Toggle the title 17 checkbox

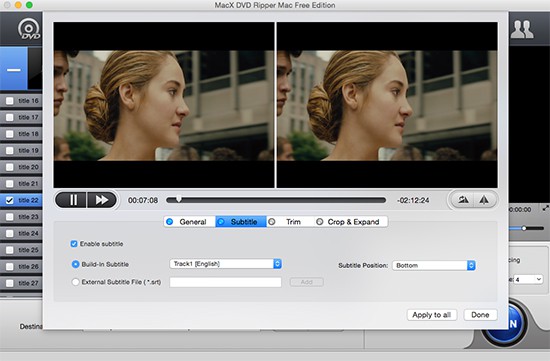pos(10,118)
